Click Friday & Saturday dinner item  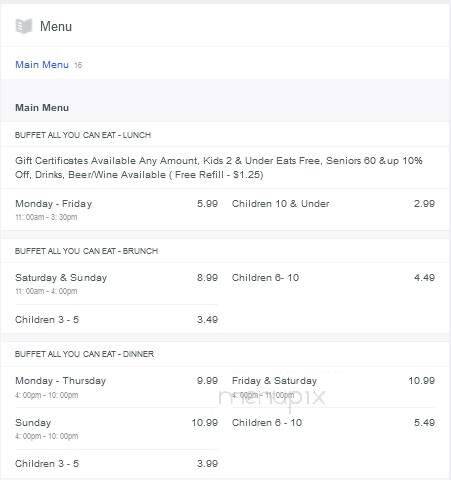point(333,387)
